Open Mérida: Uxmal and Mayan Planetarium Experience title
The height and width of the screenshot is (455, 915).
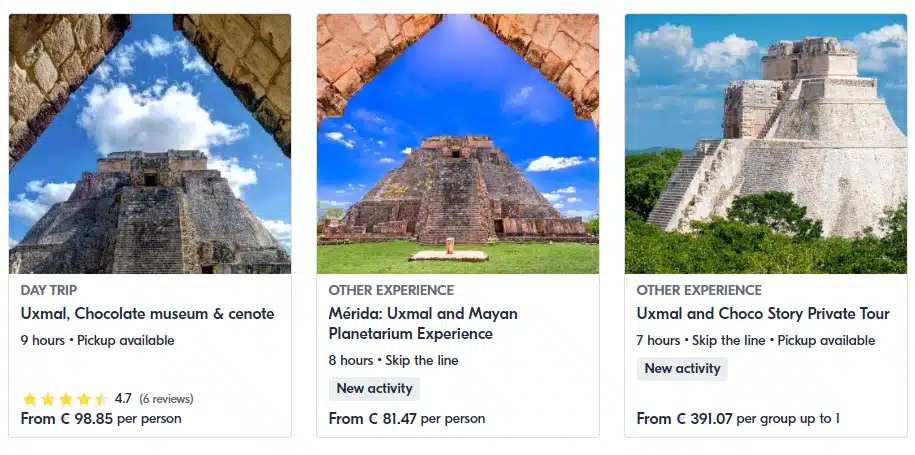(423, 324)
